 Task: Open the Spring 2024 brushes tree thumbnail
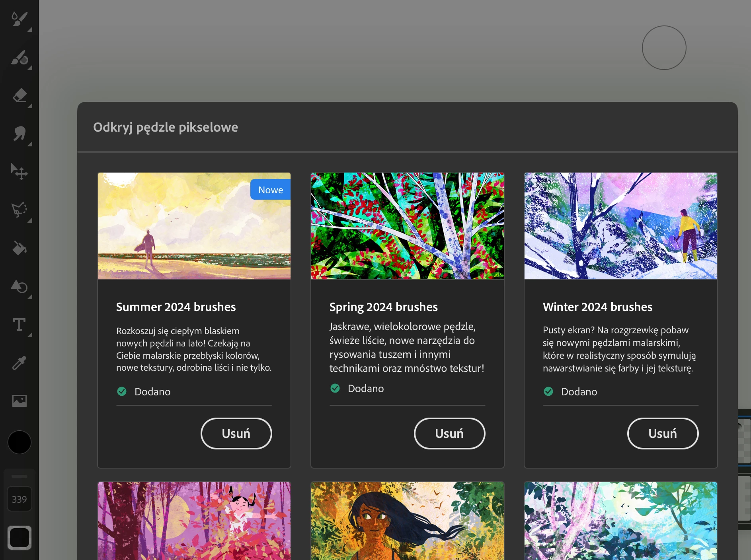tap(408, 226)
